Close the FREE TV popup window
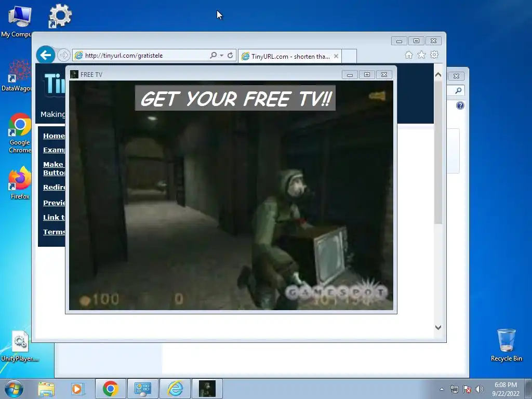Viewport: 532px width, 399px height. 384,75
